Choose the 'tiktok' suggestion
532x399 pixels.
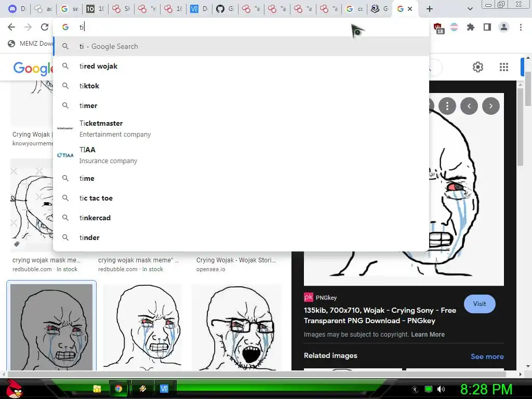[x=241, y=86]
